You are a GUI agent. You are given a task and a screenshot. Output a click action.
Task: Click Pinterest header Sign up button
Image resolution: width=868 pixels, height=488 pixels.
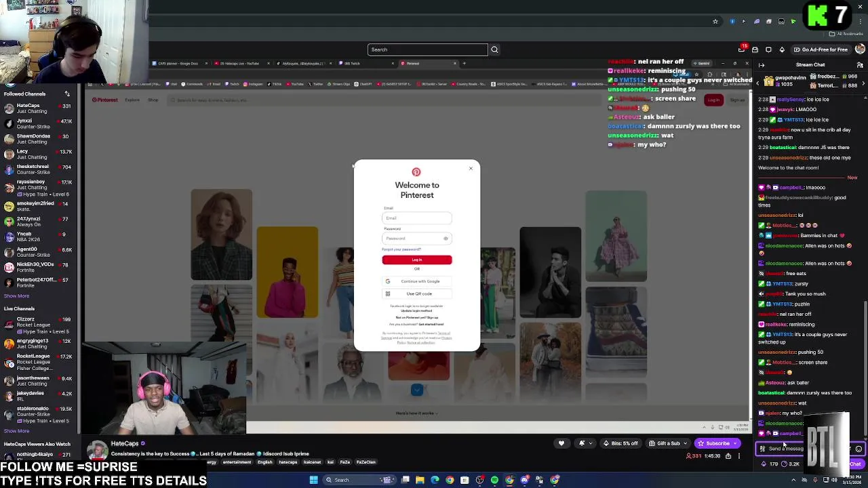tap(737, 100)
